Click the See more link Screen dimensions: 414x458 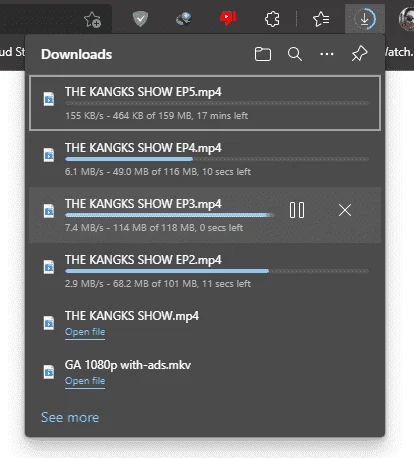click(x=70, y=417)
